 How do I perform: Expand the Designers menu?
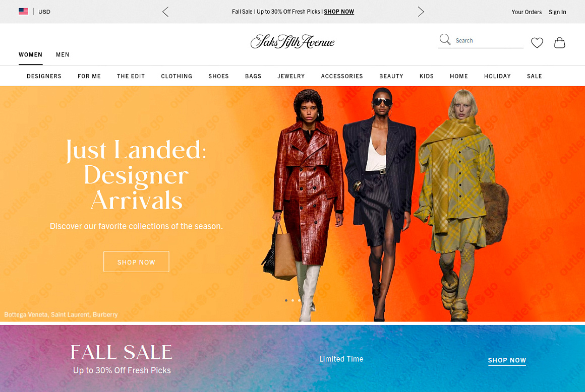pyautogui.click(x=44, y=76)
